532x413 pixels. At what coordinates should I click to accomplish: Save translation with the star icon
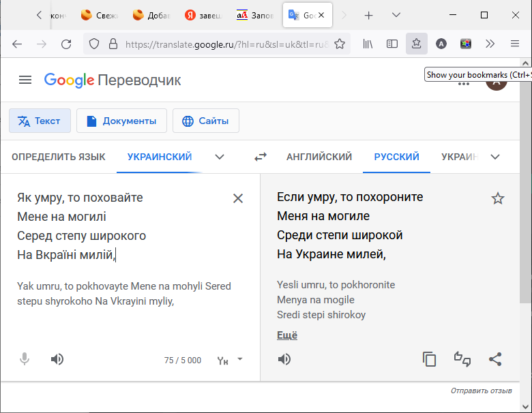click(498, 198)
